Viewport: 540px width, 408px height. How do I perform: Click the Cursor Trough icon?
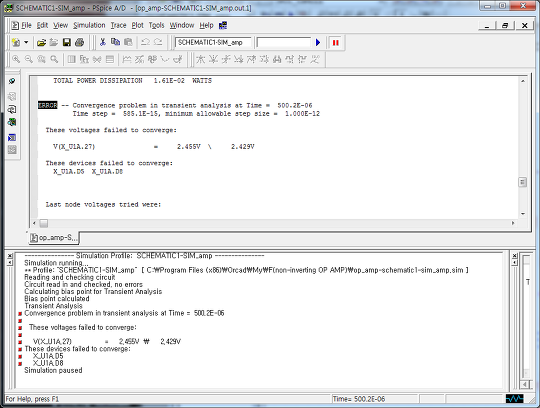point(213,60)
